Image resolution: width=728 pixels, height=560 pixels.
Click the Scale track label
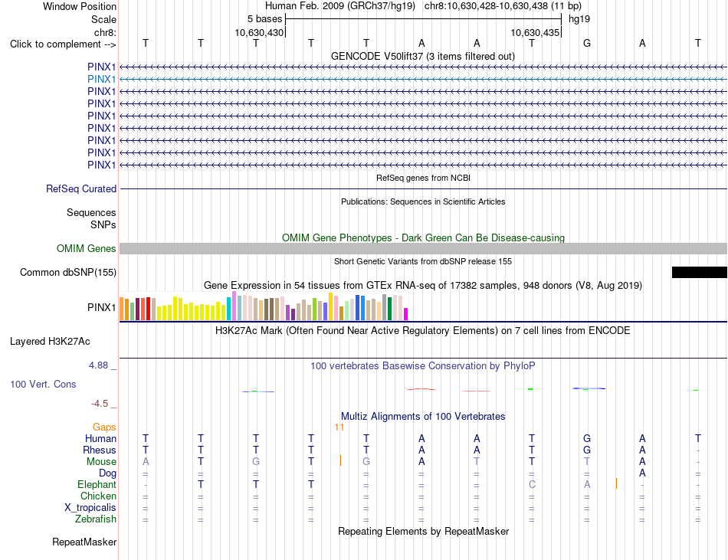click(103, 19)
